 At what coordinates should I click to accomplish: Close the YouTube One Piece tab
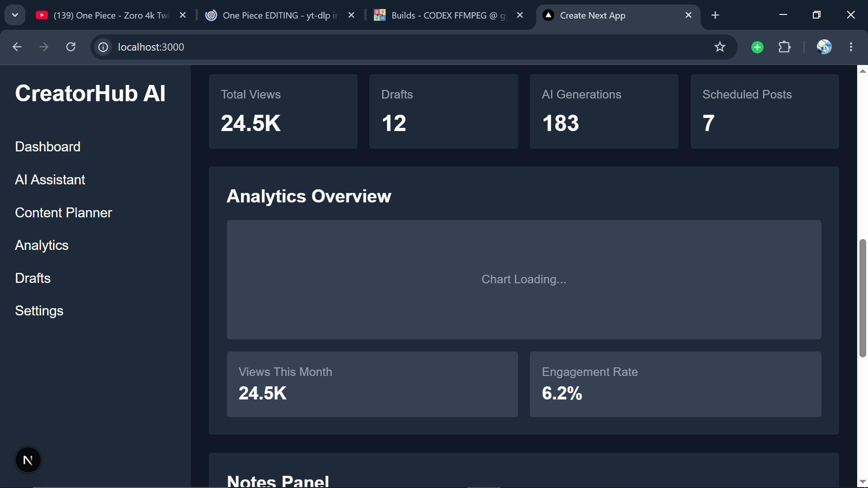[183, 15]
